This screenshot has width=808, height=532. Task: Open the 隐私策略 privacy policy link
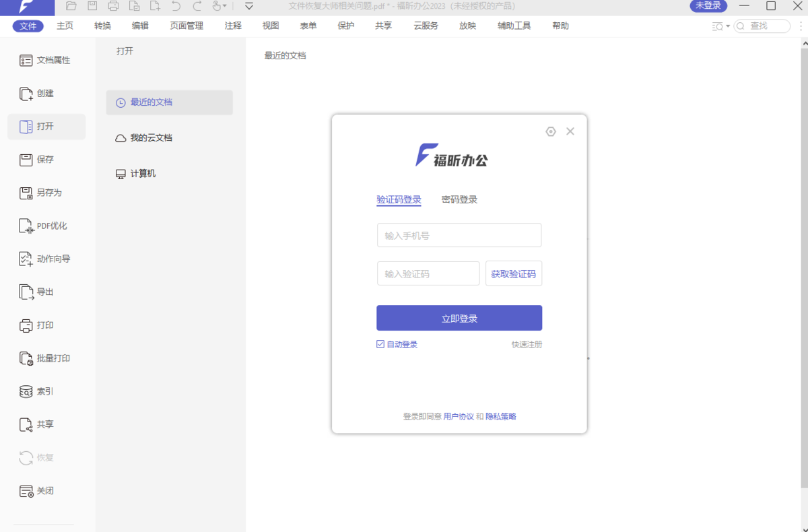[501, 416]
